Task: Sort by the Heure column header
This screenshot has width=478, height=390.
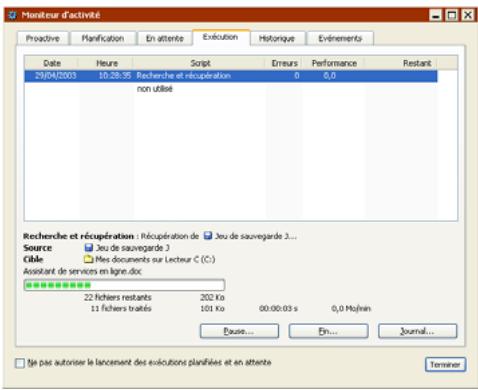Action: pyautogui.click(x=107, y=63)
